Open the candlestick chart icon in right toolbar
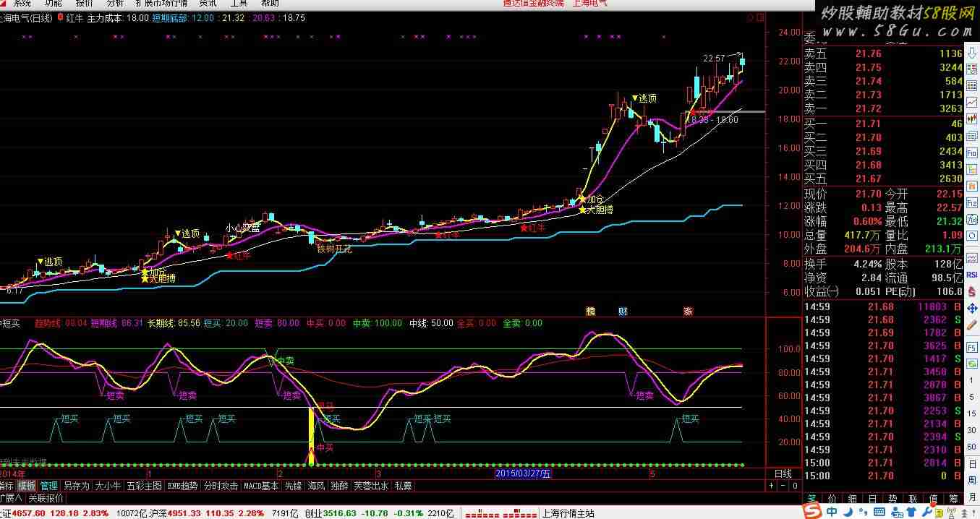 coord(971,119)
